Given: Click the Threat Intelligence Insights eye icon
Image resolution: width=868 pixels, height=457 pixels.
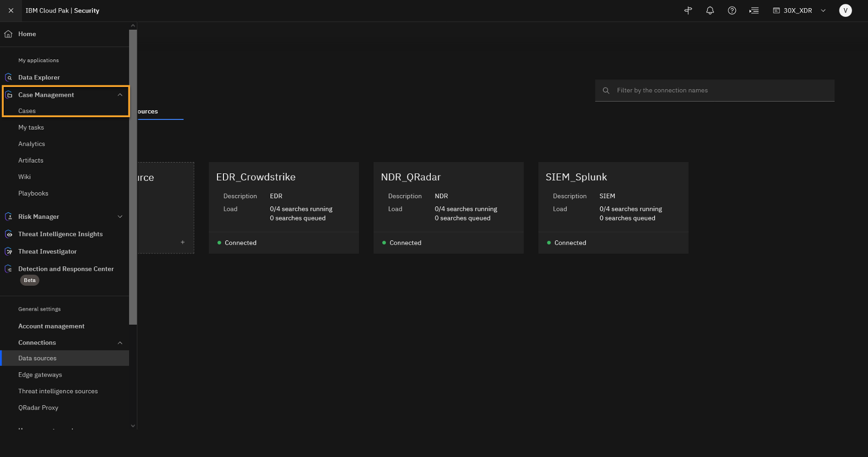Looking at the screenshot, I should (9, 234).
